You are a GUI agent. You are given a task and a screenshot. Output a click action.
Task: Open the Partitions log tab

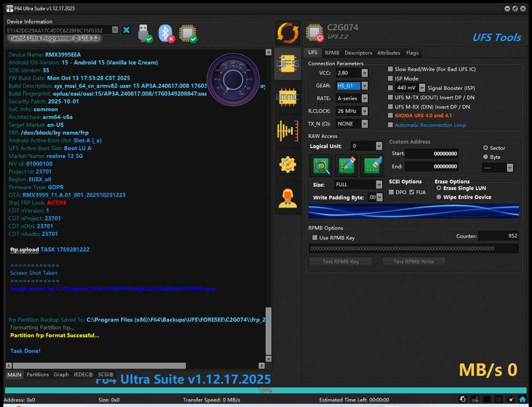pos(37,375)
